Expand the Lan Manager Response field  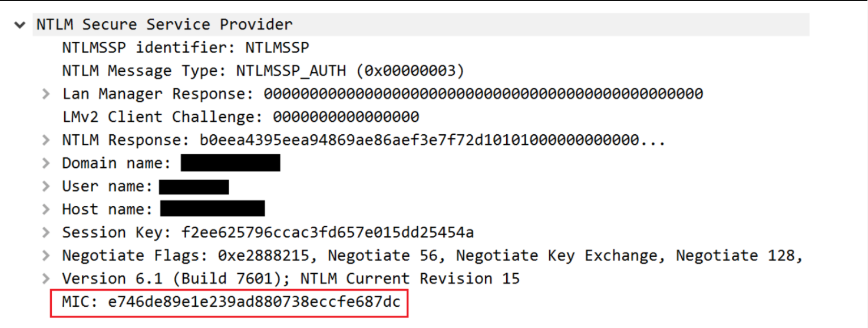pyautogui.click(x=47, y=94)
